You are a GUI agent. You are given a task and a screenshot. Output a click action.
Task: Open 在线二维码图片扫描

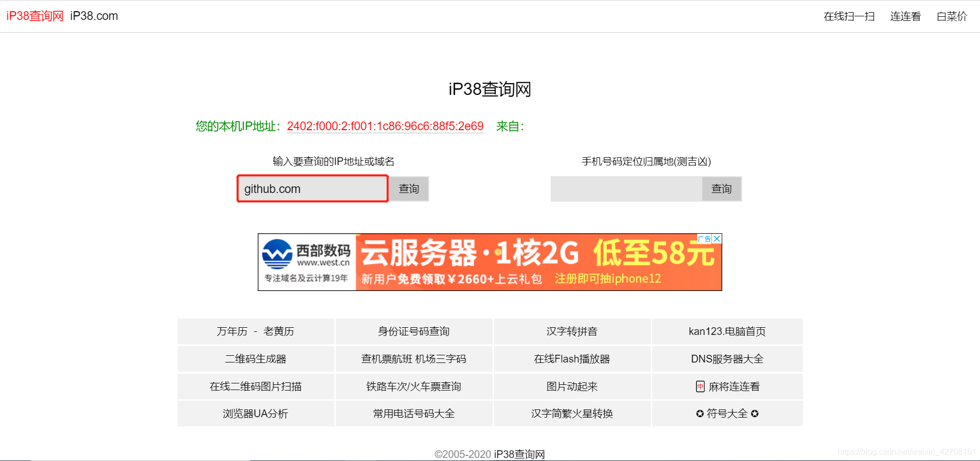(256, 386)
